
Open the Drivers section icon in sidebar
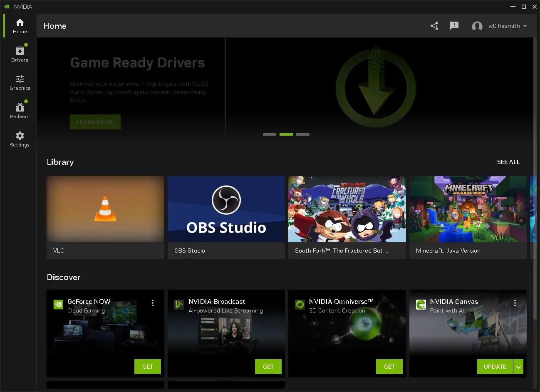pyautogui.click(x=20, y=50)
